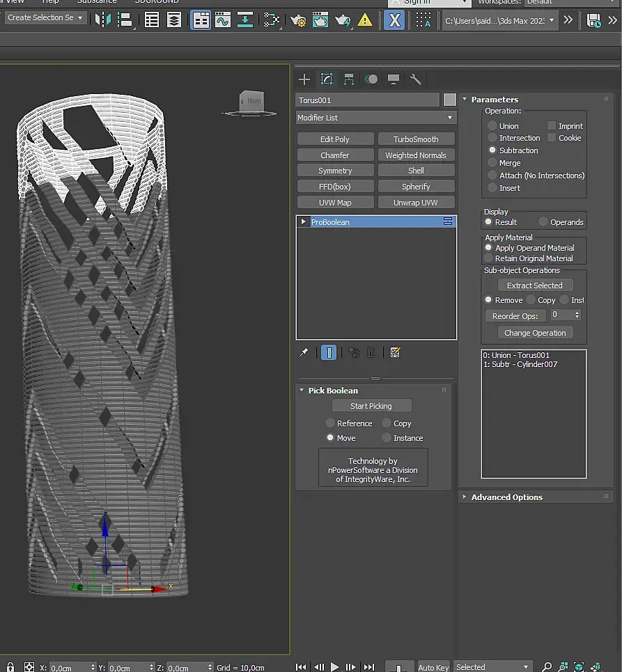The height and width of the screenshot is (672, 622).
Task: Open the Modify panel tab
Action: coord(326,79)
